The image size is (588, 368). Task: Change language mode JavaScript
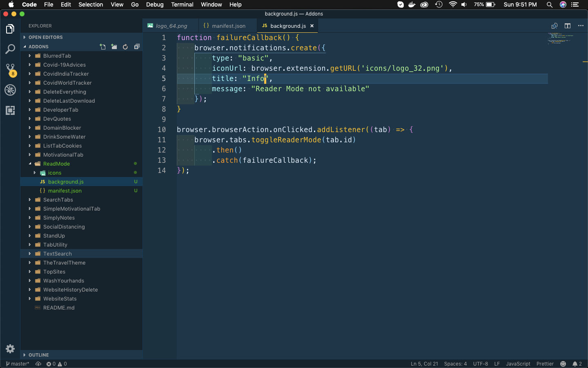pos(518,364)
